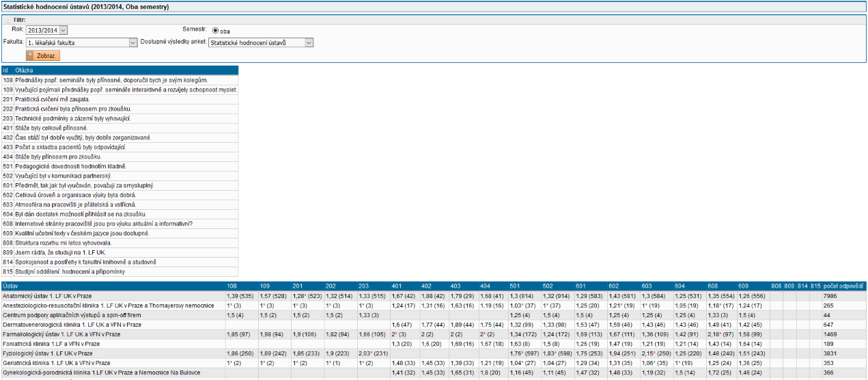Expand the 'Dostupné výsledky anket' dropdown

(x=261, y=42)
